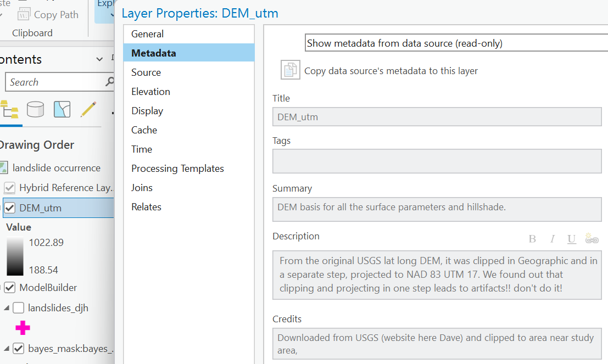608x364 pixels.
Task: Click in the Contents Search field
Action: point(55,82)
